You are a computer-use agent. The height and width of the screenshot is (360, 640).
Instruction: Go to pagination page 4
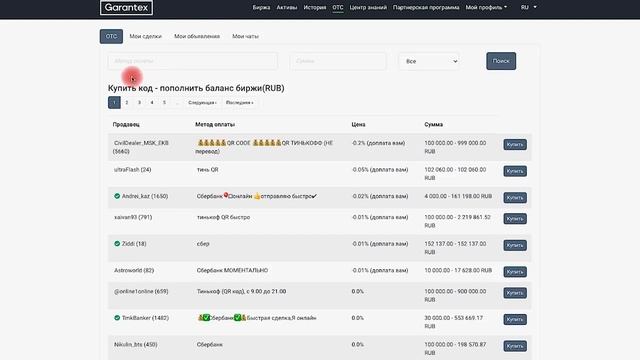click(152, 102)
